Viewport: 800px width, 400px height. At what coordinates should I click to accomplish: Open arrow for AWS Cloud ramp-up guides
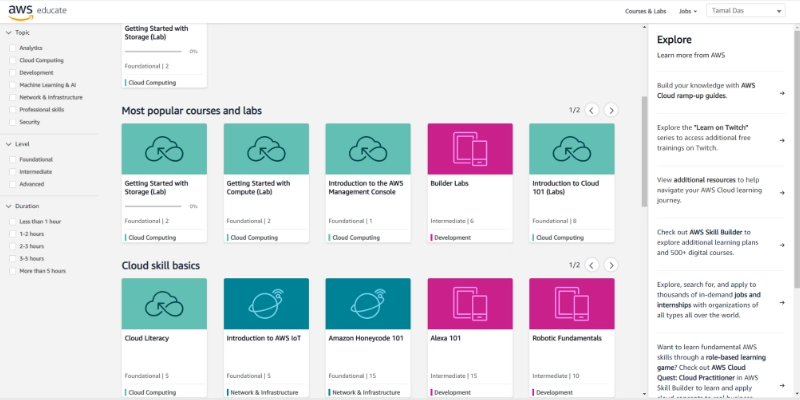[782, 93]
